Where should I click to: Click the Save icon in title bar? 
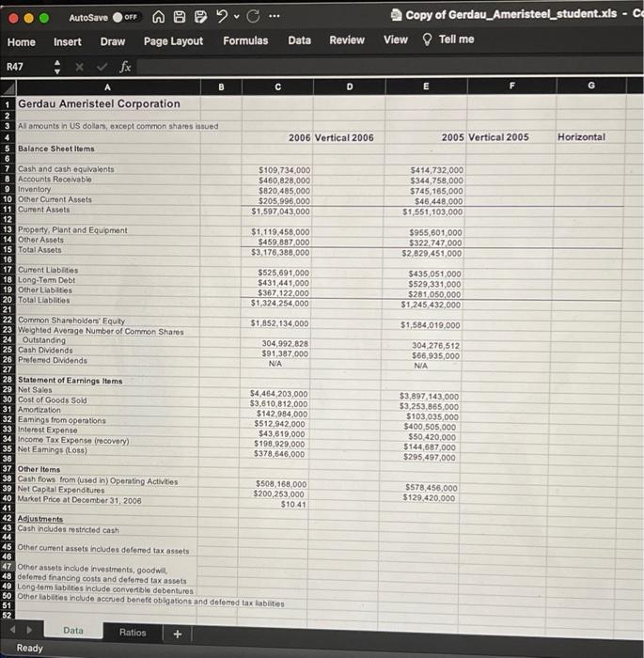[x=180, y=17]
